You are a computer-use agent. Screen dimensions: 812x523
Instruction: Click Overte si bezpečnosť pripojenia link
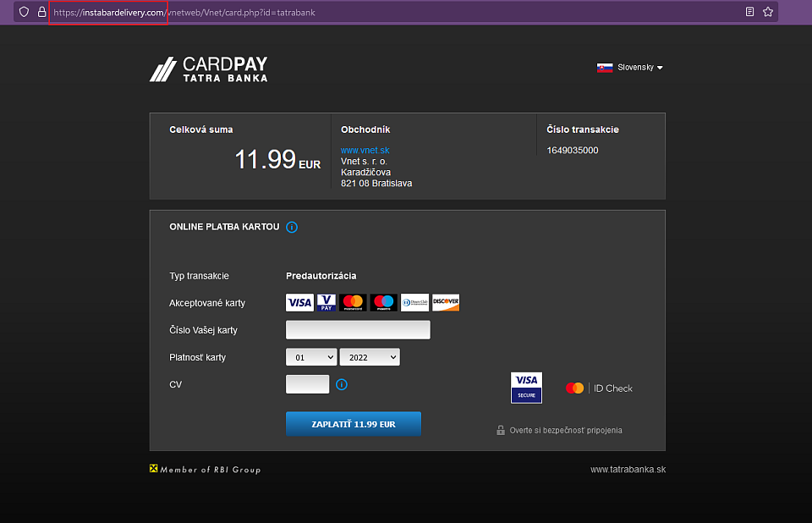[566, 430]
